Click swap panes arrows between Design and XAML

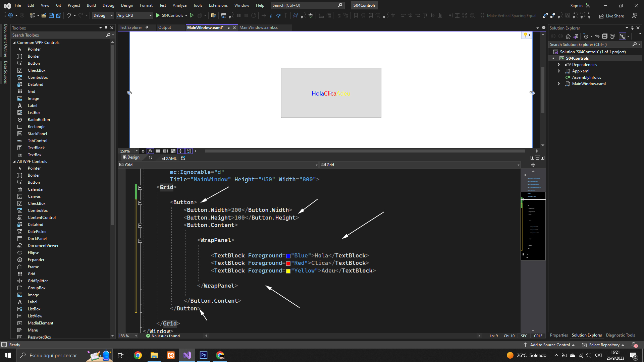(151, 158)
